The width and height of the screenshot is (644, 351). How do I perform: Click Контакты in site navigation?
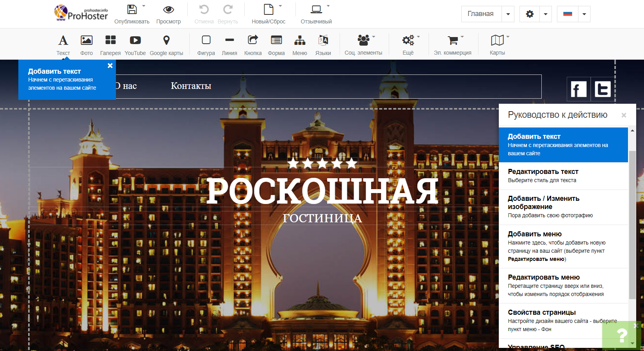tap(191, 86)
